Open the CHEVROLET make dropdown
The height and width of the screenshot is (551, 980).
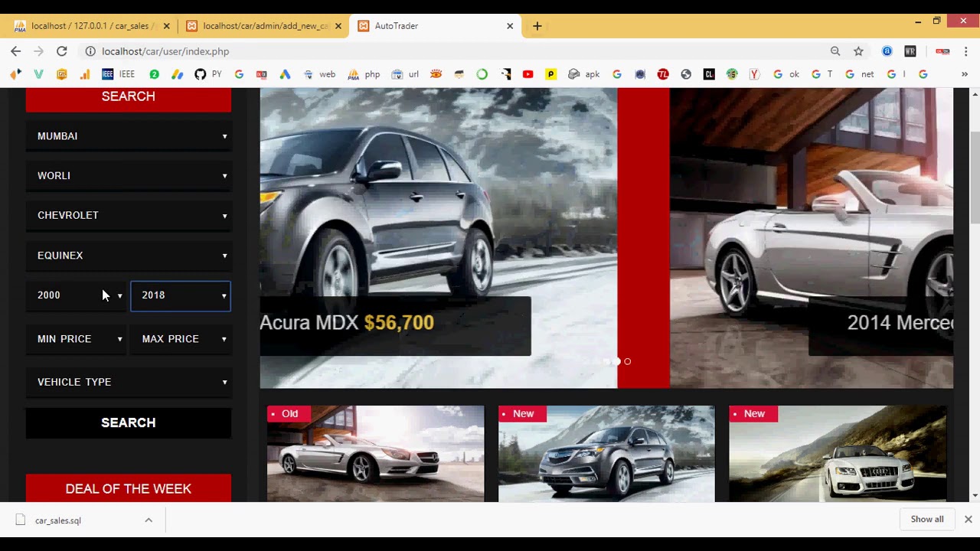click(129, 216)
